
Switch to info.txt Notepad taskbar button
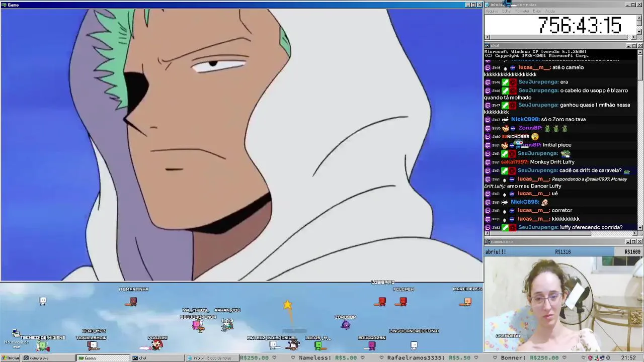(211, 358)
